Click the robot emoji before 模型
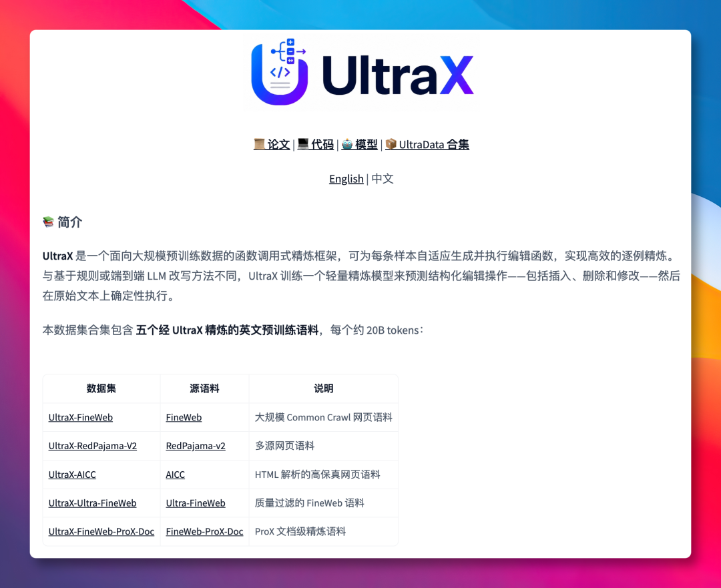The image size is (721, 588). tap(347, 144)
